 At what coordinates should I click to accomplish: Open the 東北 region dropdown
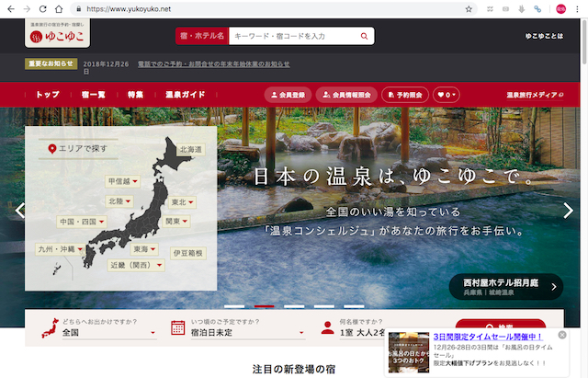182,201
